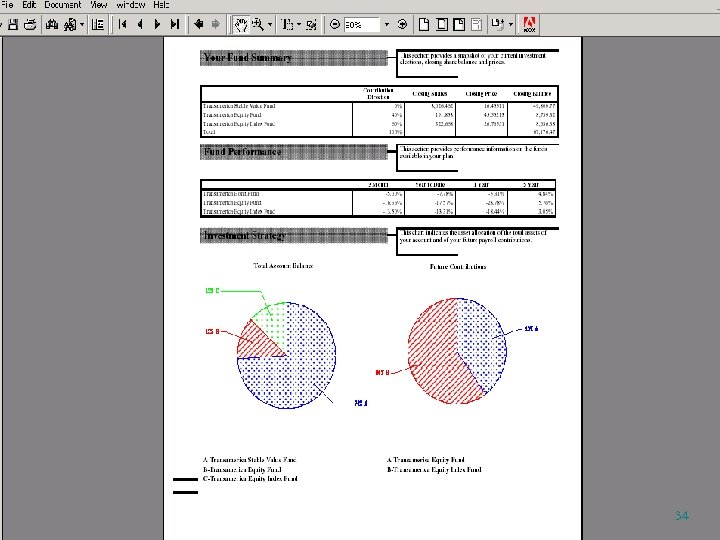Viewport: 720px width, 540px height.
Task: Click the Adobe logo icon
Action: click(529, 24)
